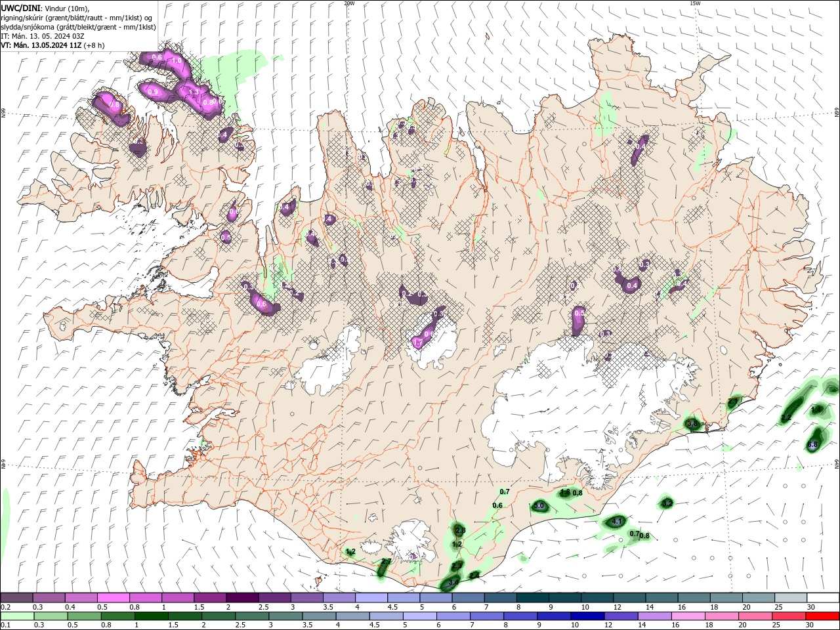Select the light gray 25 swatch in upper legend
The height and width of the screenshot is (630, 840).
[790, 598]
